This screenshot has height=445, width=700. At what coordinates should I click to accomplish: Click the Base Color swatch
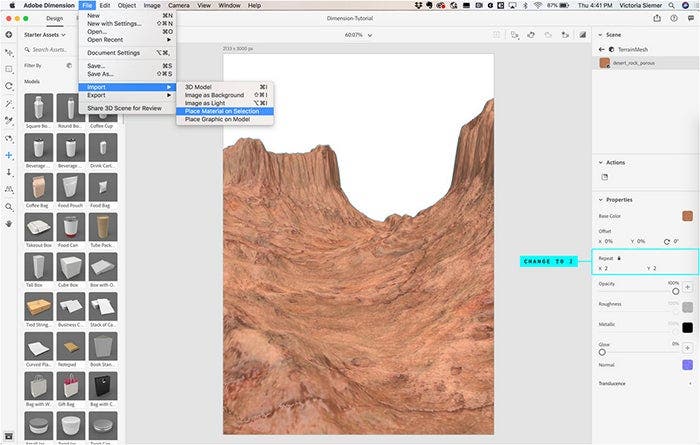point(688,216)
